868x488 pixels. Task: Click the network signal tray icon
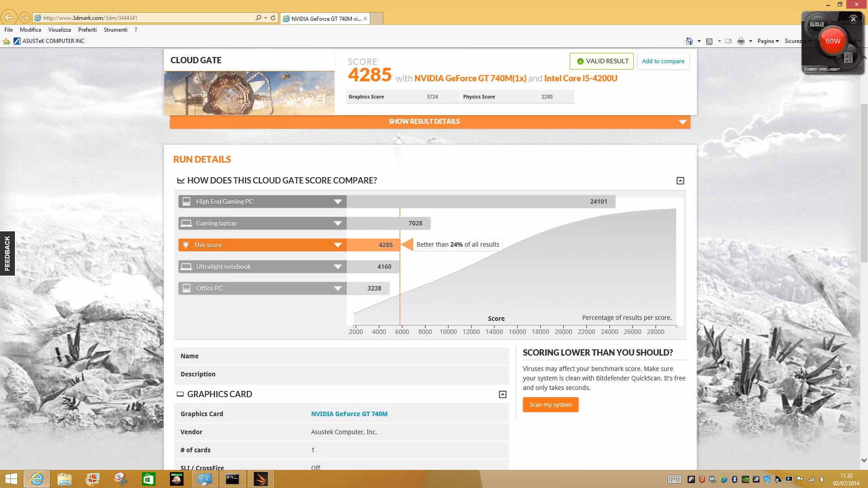811,479
